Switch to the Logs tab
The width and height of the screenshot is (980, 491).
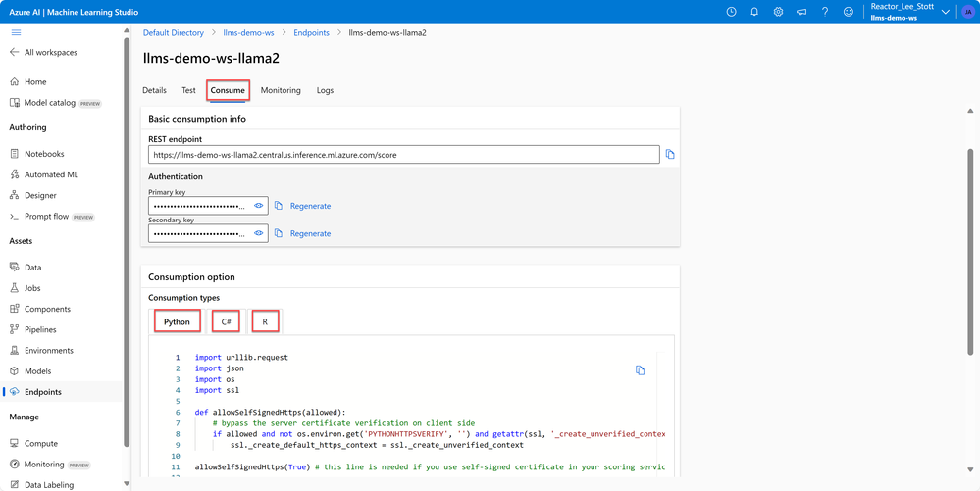coord(325,90)
